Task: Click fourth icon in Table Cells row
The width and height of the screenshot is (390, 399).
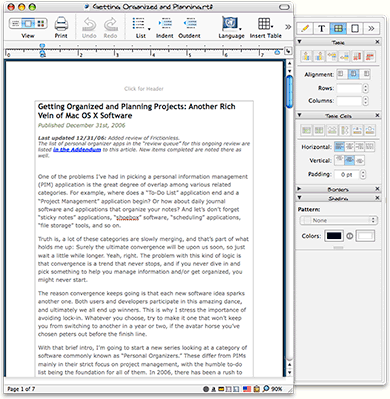Action: click(x=344, y=130)
